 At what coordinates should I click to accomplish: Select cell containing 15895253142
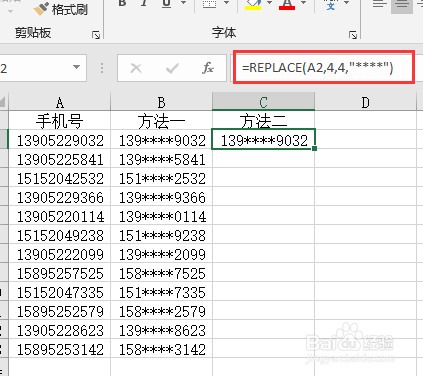(60, 349)
